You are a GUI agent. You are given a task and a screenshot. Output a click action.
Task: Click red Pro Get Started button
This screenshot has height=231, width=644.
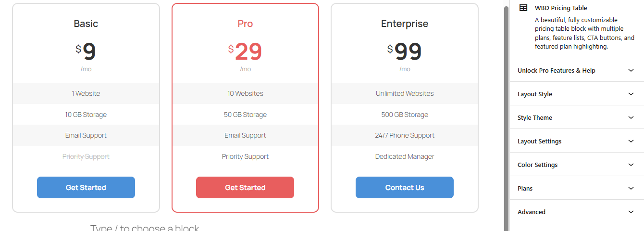click(245, 187)
